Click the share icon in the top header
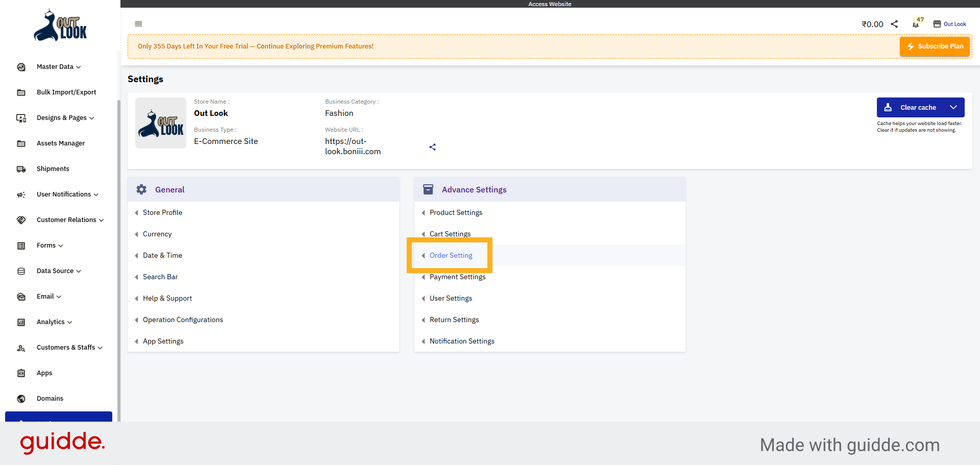980x465 pixels. pos(894,24)
